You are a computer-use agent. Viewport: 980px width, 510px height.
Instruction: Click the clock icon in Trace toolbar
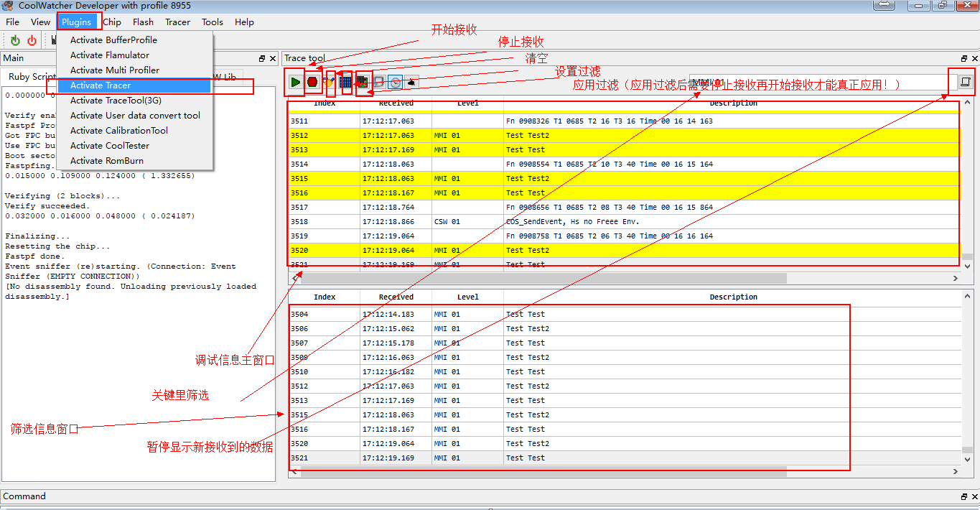396,82
